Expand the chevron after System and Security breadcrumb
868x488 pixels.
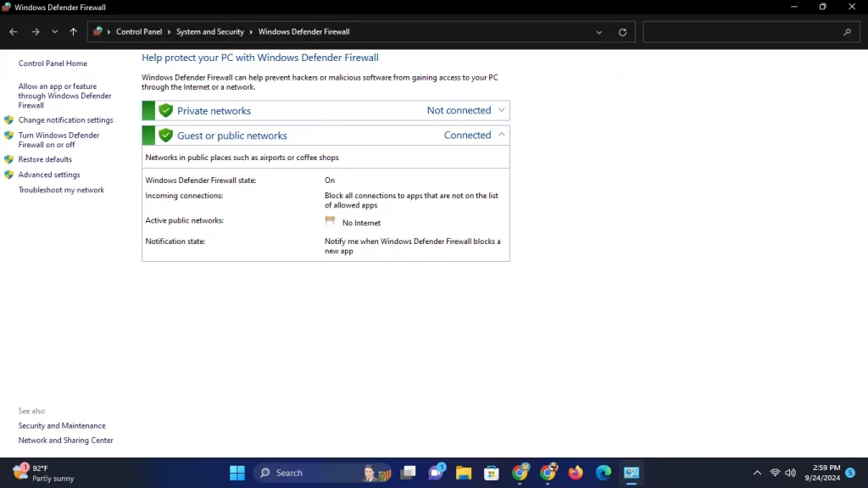tap(251, 31)
